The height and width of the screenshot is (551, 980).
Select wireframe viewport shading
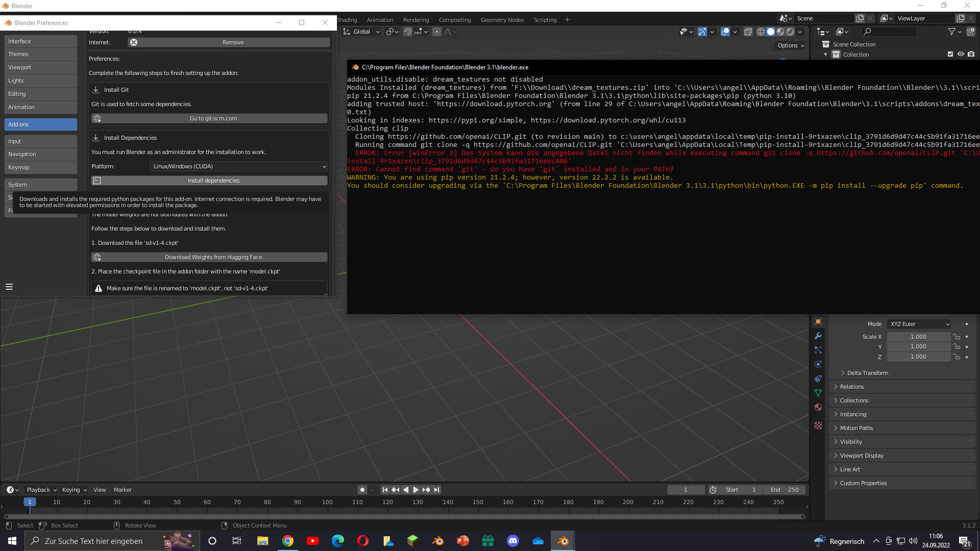(761, 32)
